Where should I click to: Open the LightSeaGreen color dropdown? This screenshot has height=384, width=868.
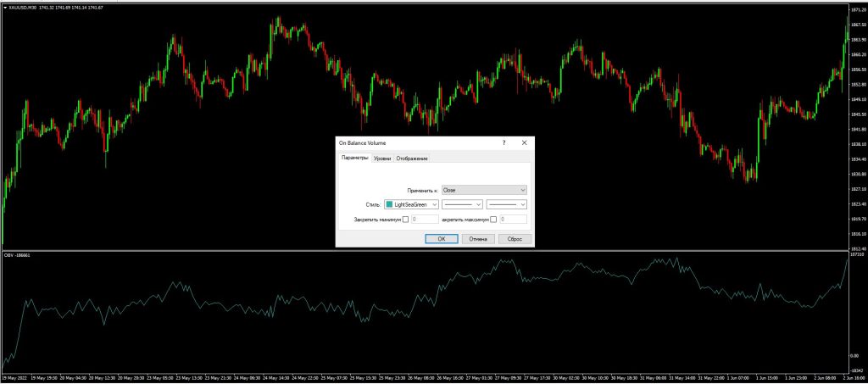tap(411, 205)
